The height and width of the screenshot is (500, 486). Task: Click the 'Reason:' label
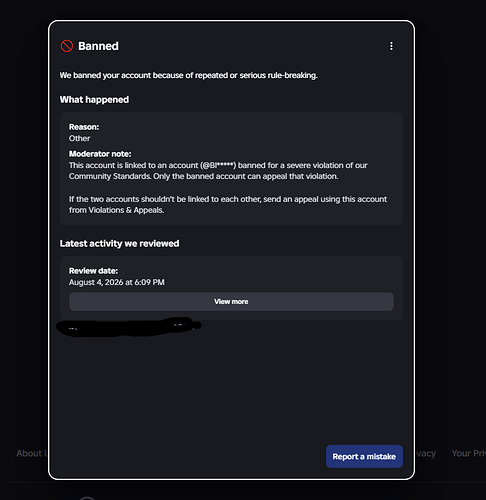[84, 127]
